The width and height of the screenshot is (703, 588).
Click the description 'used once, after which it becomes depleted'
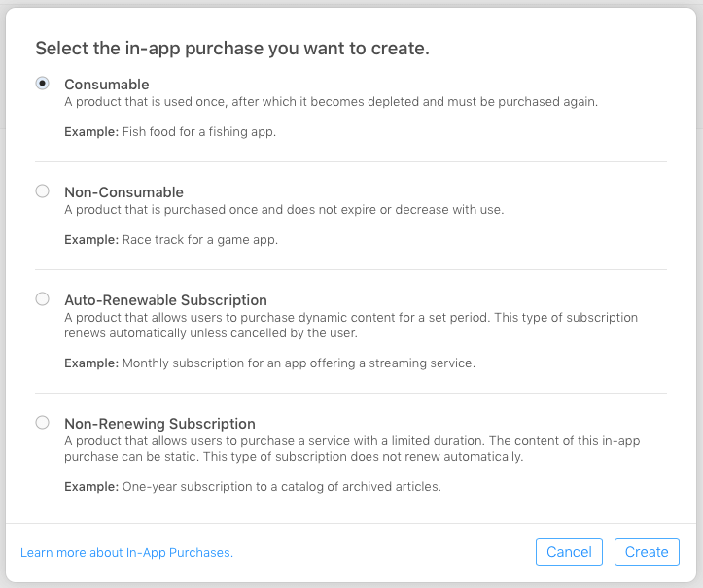click(331, 102)
